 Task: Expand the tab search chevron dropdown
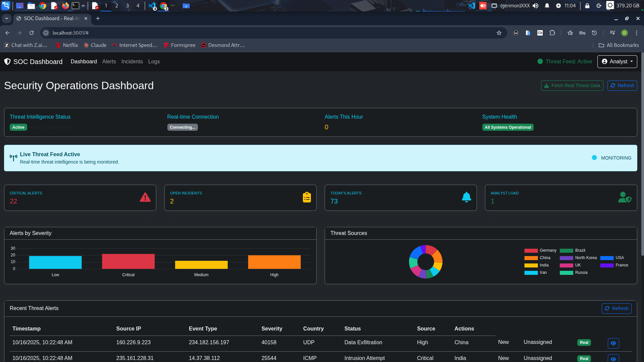click(7, 18)
